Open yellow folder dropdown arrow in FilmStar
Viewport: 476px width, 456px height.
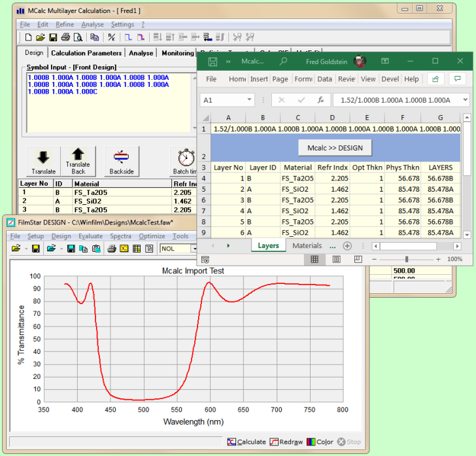26,249
